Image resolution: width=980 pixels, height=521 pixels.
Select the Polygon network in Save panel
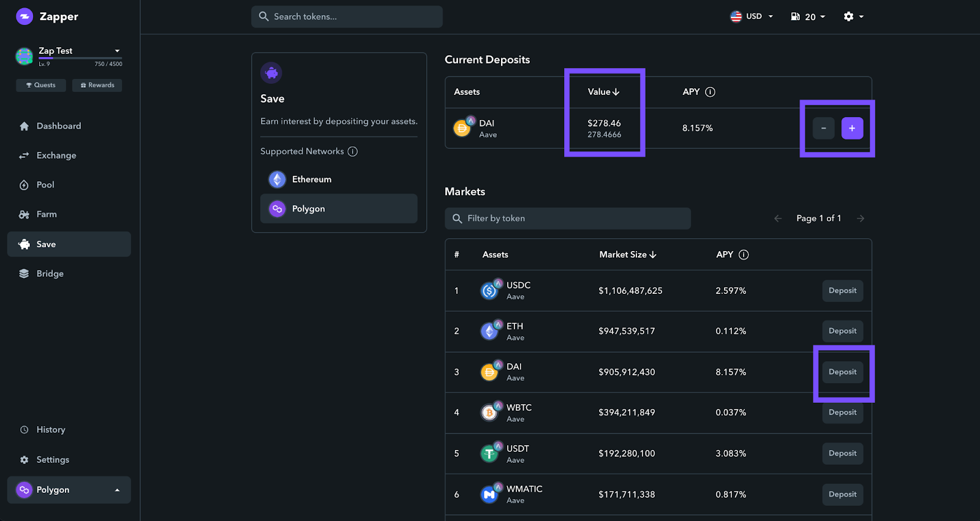(x=339, y=209)
